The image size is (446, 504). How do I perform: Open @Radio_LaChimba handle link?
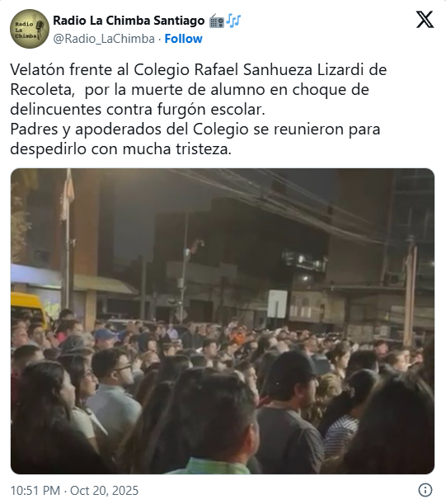104,39
